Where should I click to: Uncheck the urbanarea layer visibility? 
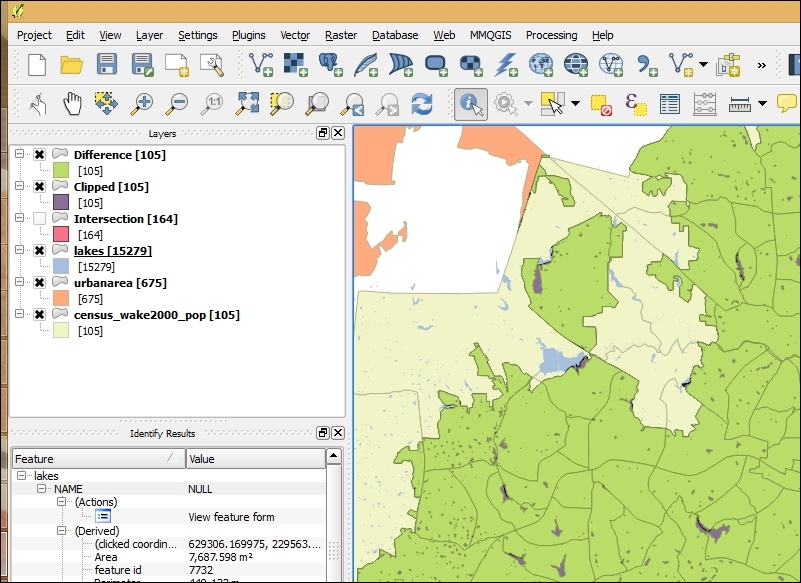pos(39,283)
